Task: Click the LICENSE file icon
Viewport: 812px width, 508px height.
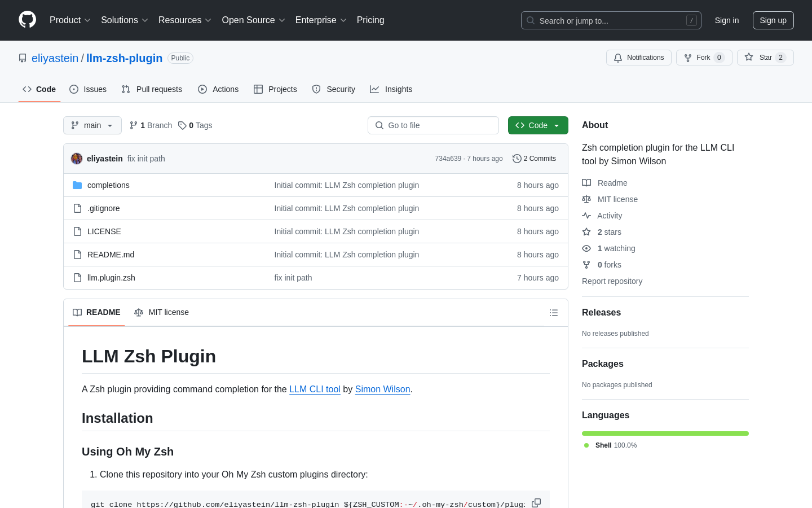Action: click(x=77, y=231)
